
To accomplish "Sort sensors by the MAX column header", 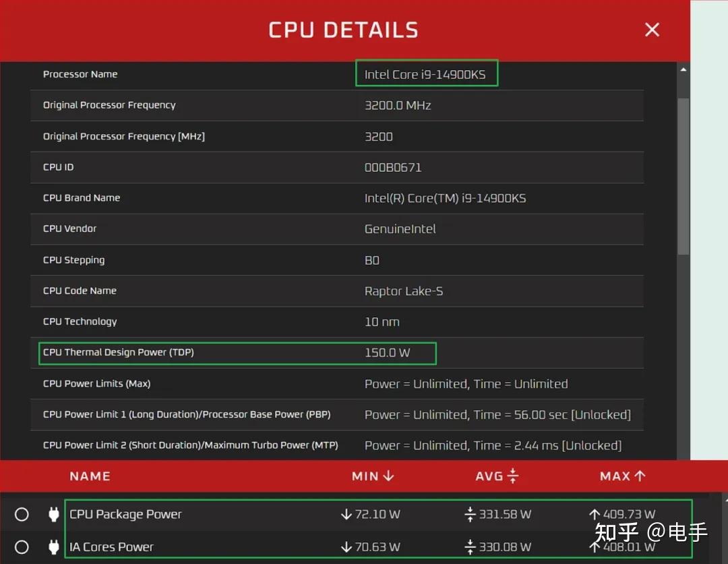I will tap(613, 476).
